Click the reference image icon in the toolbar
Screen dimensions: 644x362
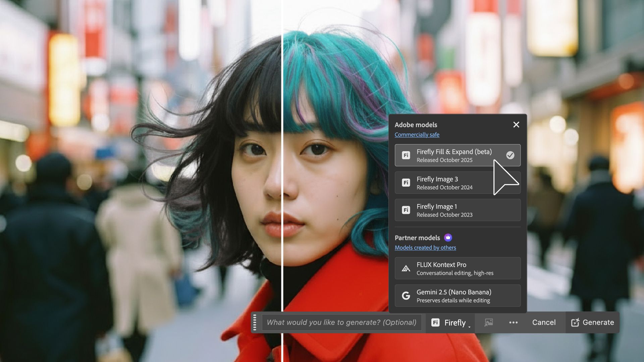[x=488, y=322]
